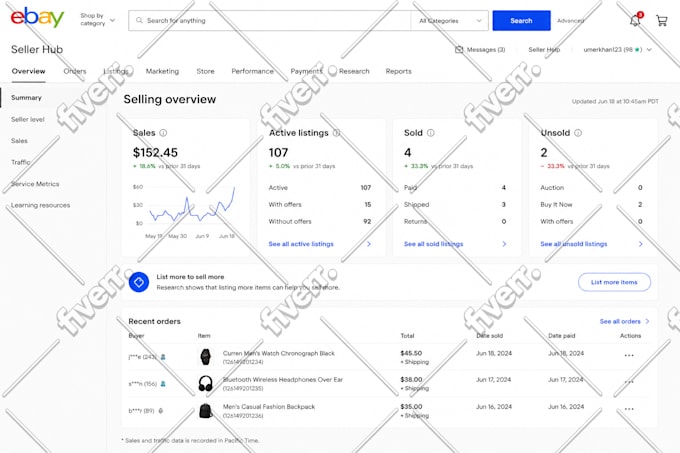
Task: Open Men's Casual Backpack thumbnail
Action: coord(206,411)
